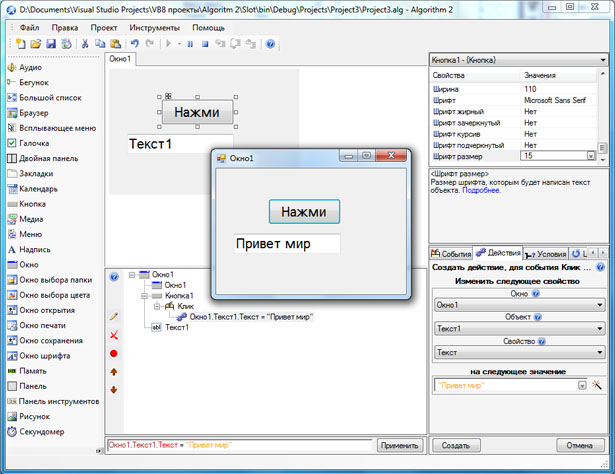Select the action line under Клик in tree

click(x=250, y=317)
